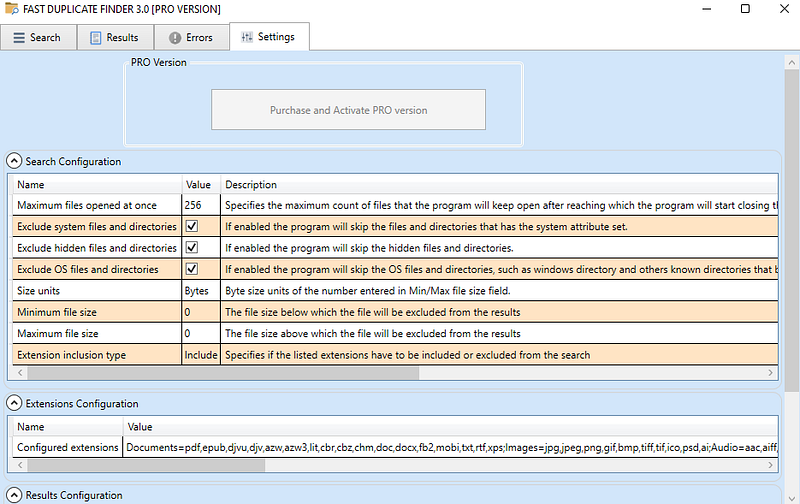Click the Fast Duplicate Finder app icon
Image resolution: width=800 pixels, height=504 pixels.
[11, 9]
